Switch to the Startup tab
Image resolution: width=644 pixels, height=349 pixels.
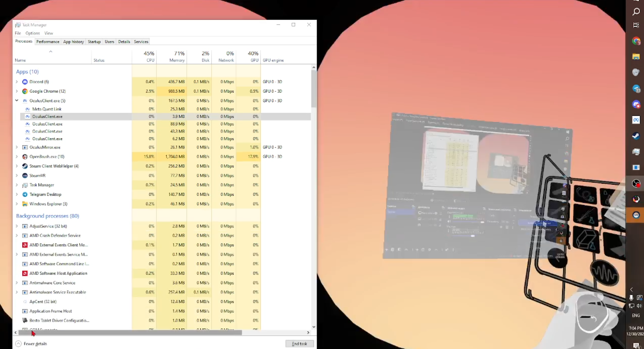[94, 42]
